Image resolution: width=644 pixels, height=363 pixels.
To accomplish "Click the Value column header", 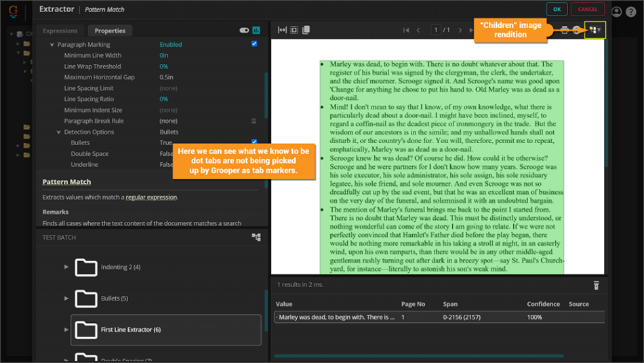I will pos(284,304).
